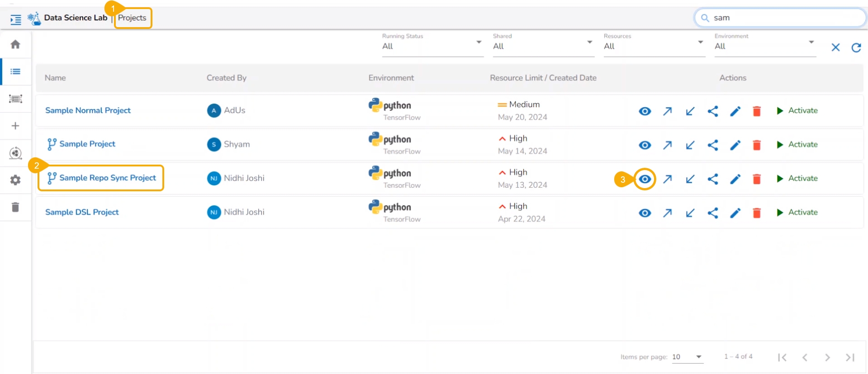Activate the Sample Project
This screenshot has width=868, height=374.
pos(797,145)
